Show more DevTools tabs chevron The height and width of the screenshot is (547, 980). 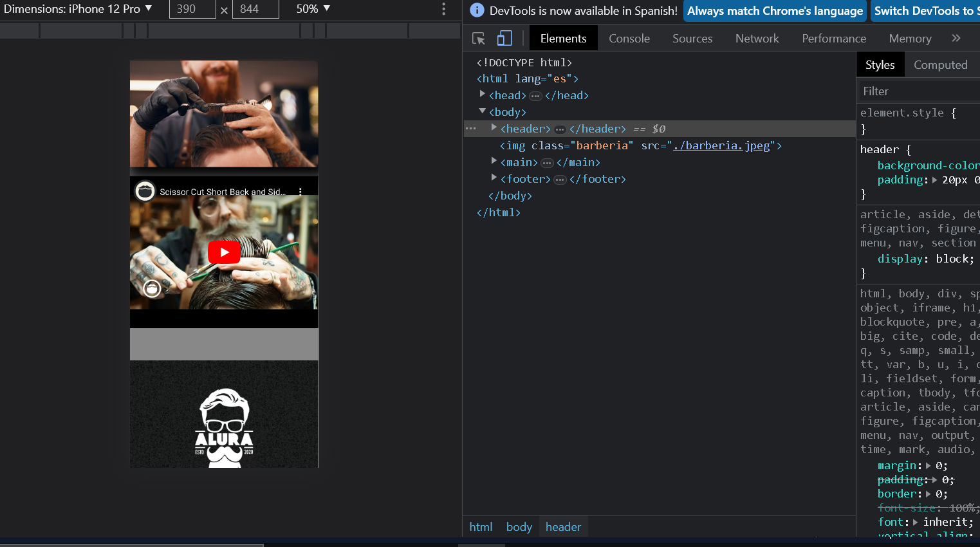pyautogui.click(x=956, y=39)
